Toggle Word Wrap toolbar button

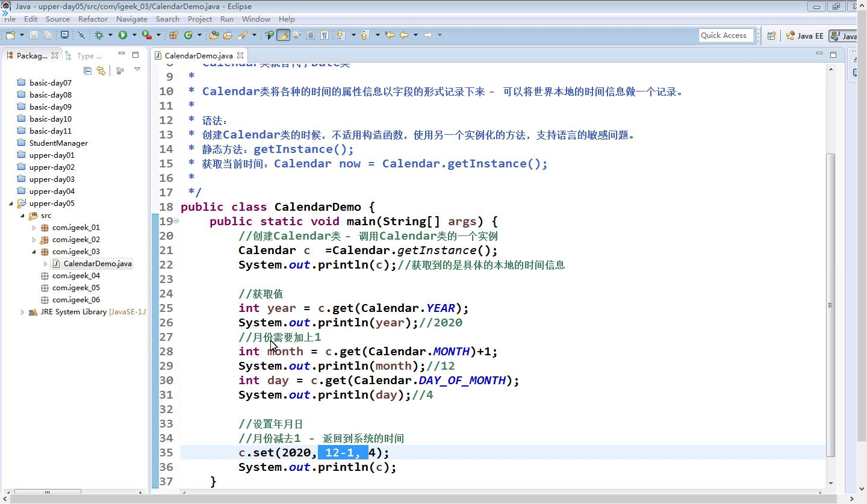(x=297, y=36)
